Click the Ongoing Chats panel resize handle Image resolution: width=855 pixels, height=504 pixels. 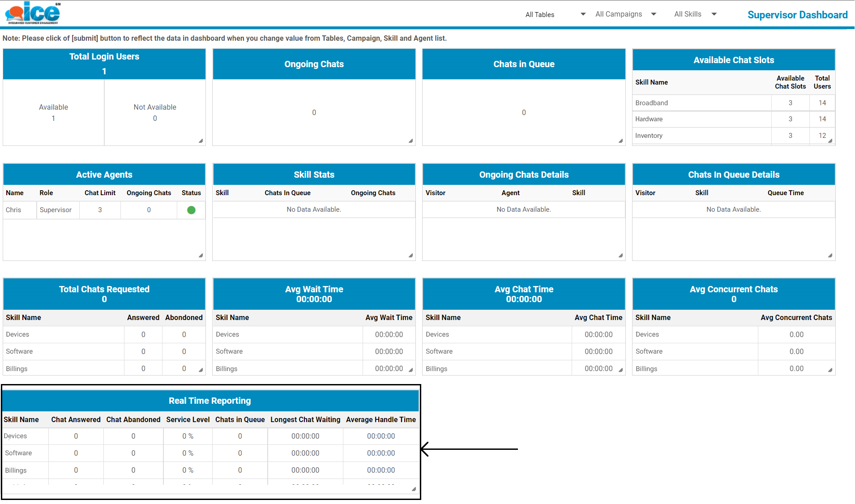(x=410, y=141)
